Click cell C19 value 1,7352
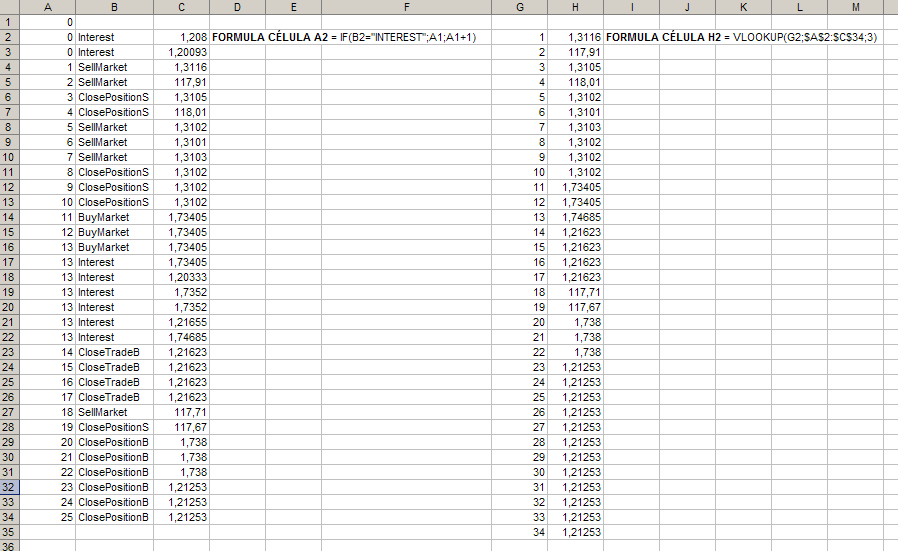The height and width of the screenshot is (551, 898). 181,292
